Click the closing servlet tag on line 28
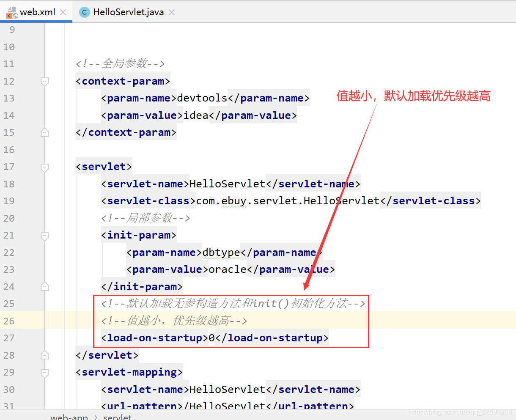The image size is (516, 420). [x=107, y=355]
